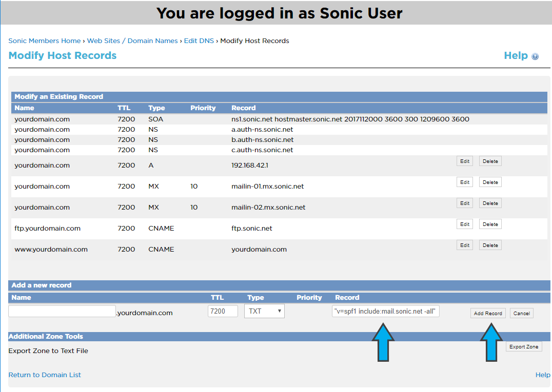552x392 pixels.
Task: Go back to Edit DNS page
Action: tap(199, 40)
